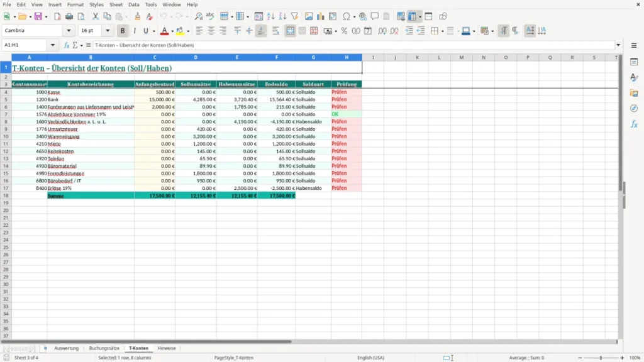This screenshot has width=644, height=362.
Task: Click the Insert Special Character omega icon
Action: [347, 16]
